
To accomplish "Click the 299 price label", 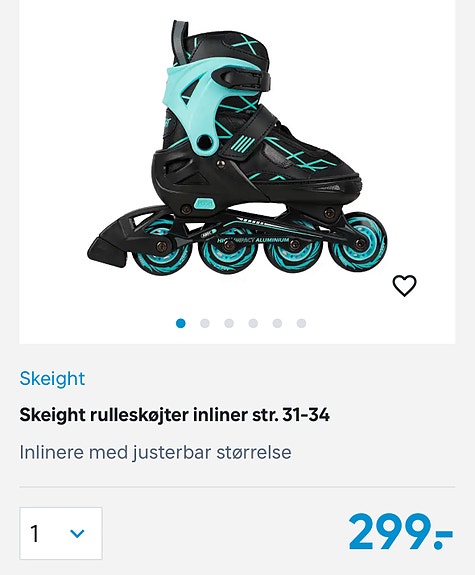I will coord(401,532).
